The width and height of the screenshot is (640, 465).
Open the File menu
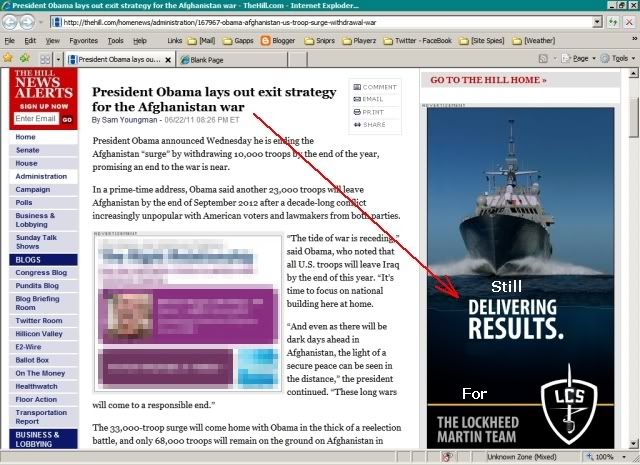click(x=9, y=40)
